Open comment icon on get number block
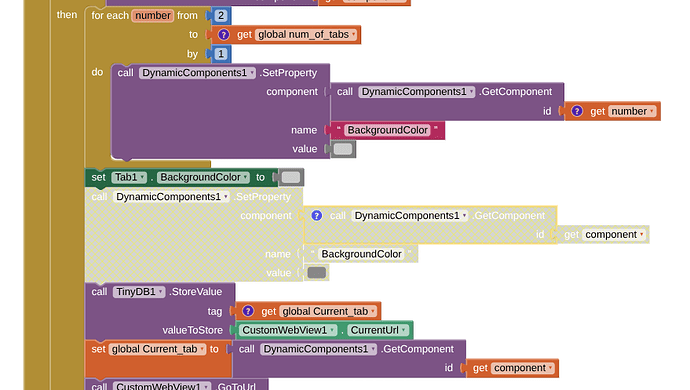The width and height of the screenshot is (690, 390). (x=577, y=111)
